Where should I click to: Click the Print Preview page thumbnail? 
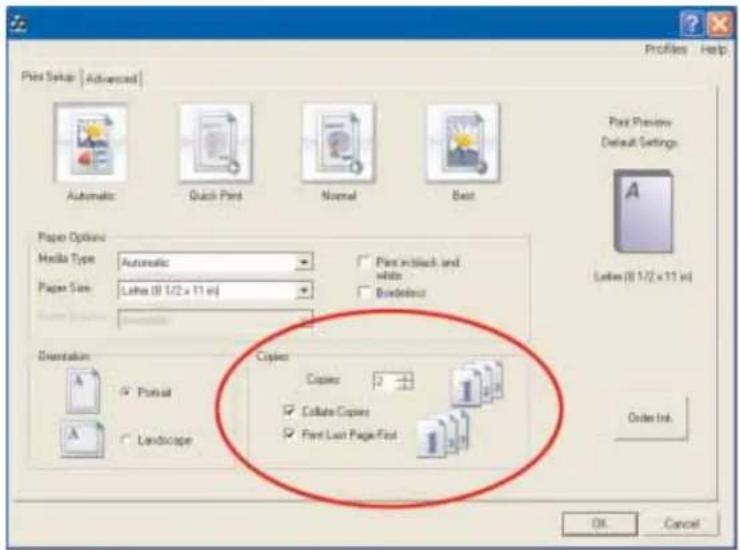(x=643, y=211)
